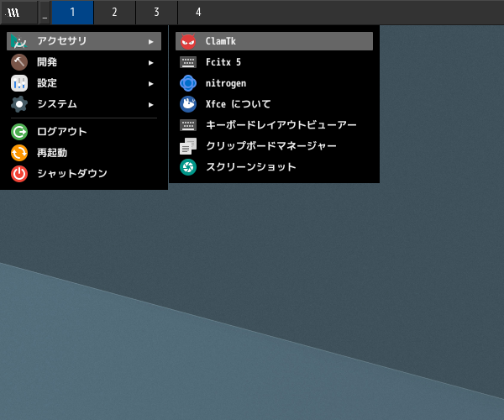Click the red シャットダウン power icon
Screen dimensions: 504x420
point(19,174)
